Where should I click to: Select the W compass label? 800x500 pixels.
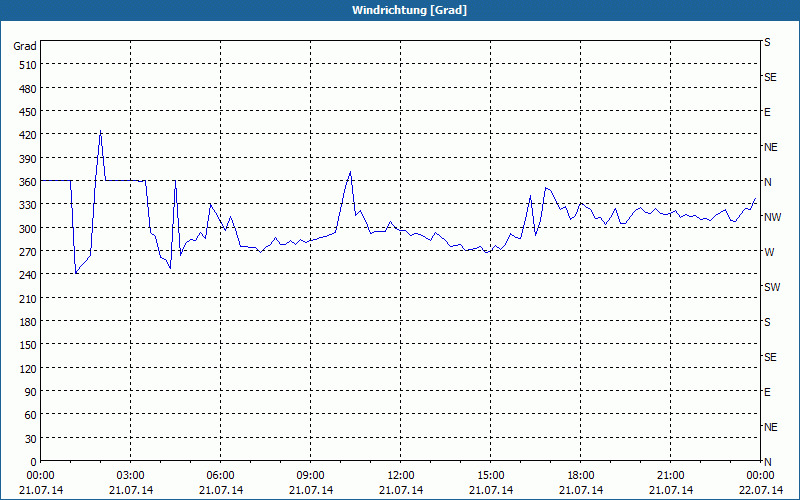[769, 252]
